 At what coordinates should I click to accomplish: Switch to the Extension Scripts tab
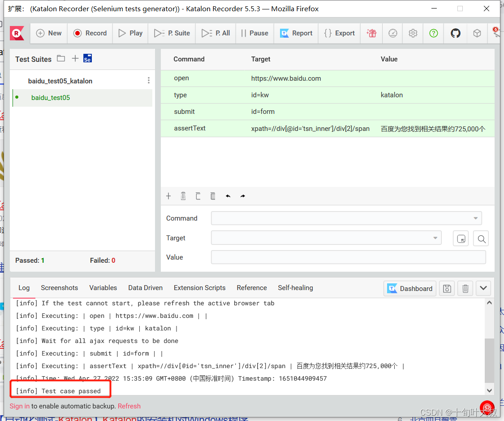coord(200,288)
